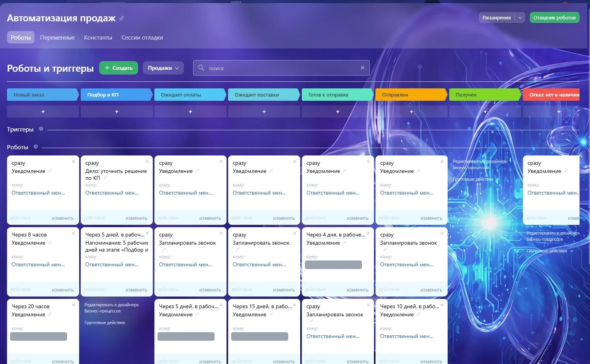The width and height of the screenshot is (590, 364).
Task: Select the Отправлен orange stage header
Action: pos(411,95)
